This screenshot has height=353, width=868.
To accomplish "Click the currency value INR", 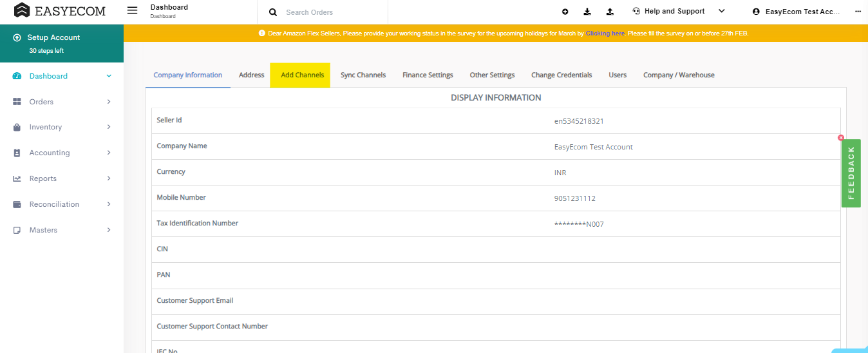I will 560,173.
